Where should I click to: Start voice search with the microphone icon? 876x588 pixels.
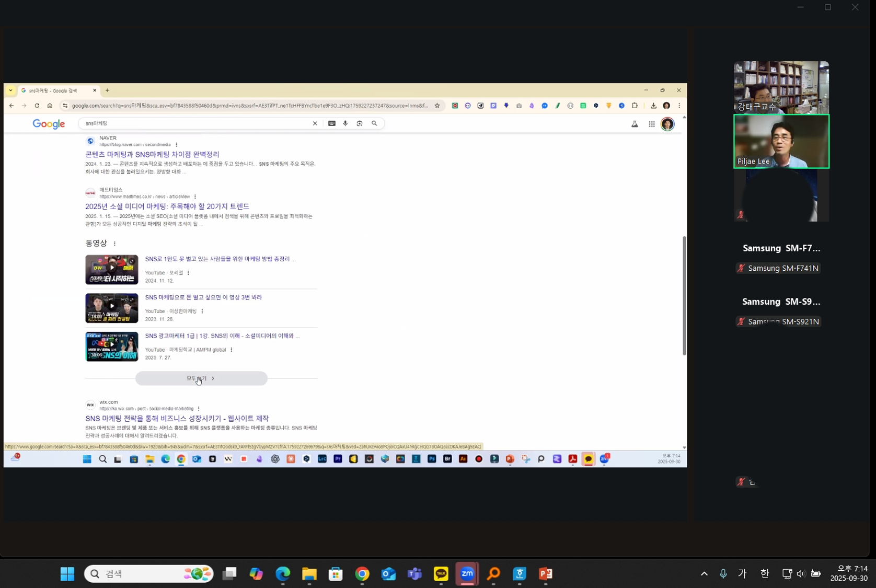[x=345, y=123]
